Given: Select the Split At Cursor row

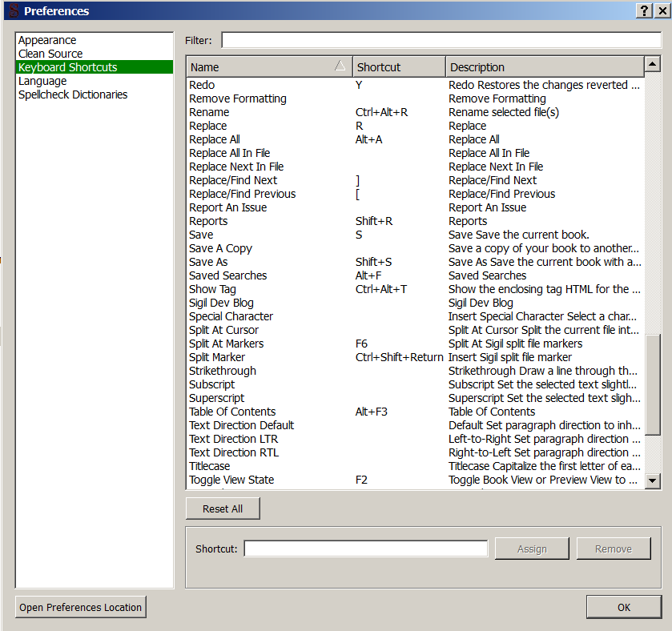Looking at the screenshot, I should point(415,330).
